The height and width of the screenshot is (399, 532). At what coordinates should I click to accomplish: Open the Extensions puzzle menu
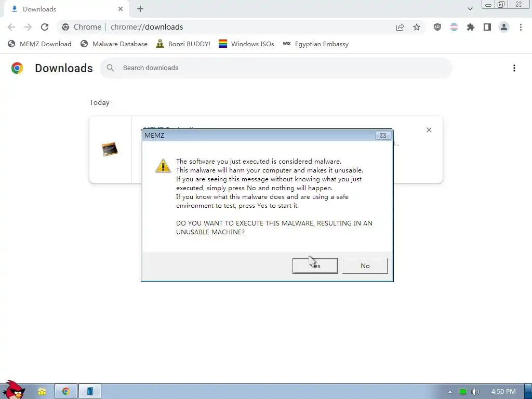coord(471,27)
